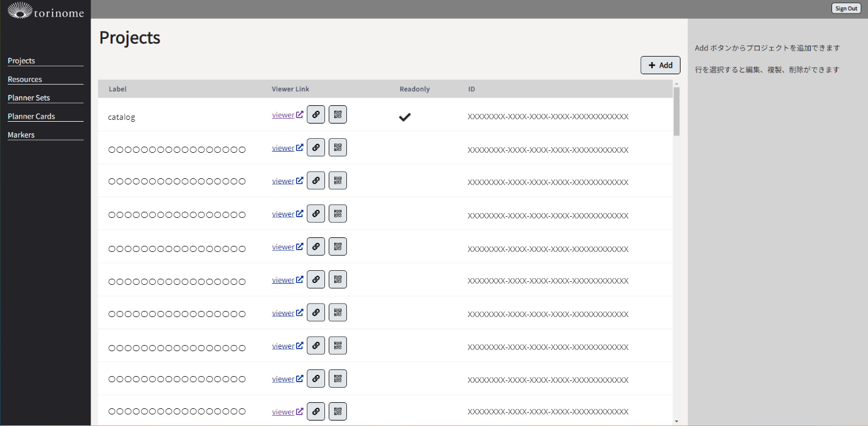
Task: Open the viewer link for catalog
Action: tap(283, 115)
